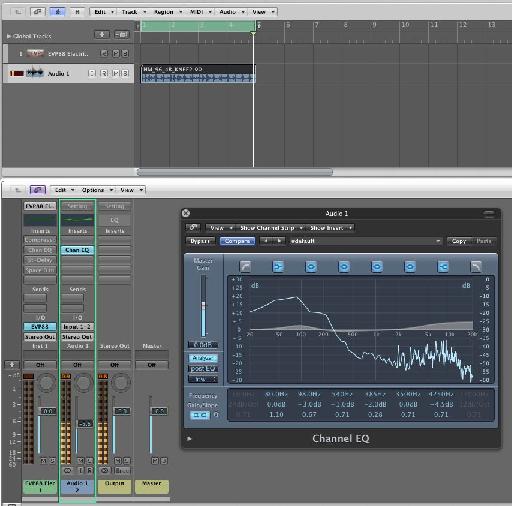512x506 pixels.
Task: Click the EVP88 track instrument icon
Action: (35, 53)
